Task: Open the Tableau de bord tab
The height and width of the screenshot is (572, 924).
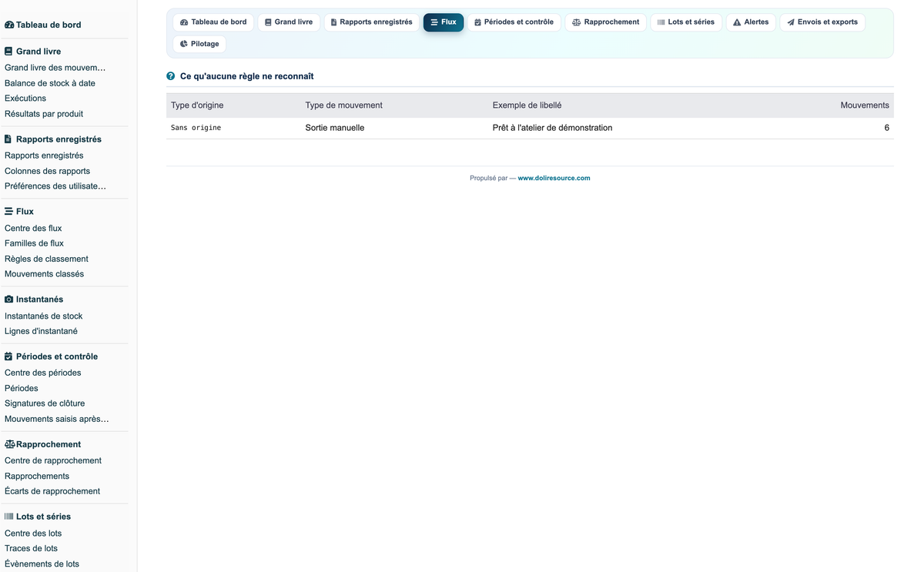Action: pyautogui.click(x=213, y=22)
